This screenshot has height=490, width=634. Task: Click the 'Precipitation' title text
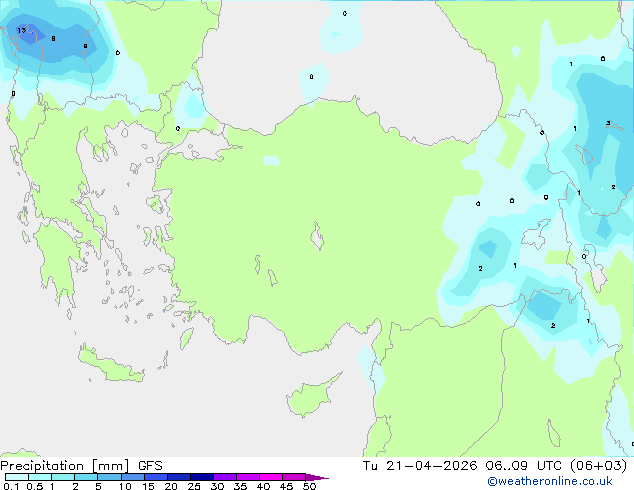(x=42, y=466)
